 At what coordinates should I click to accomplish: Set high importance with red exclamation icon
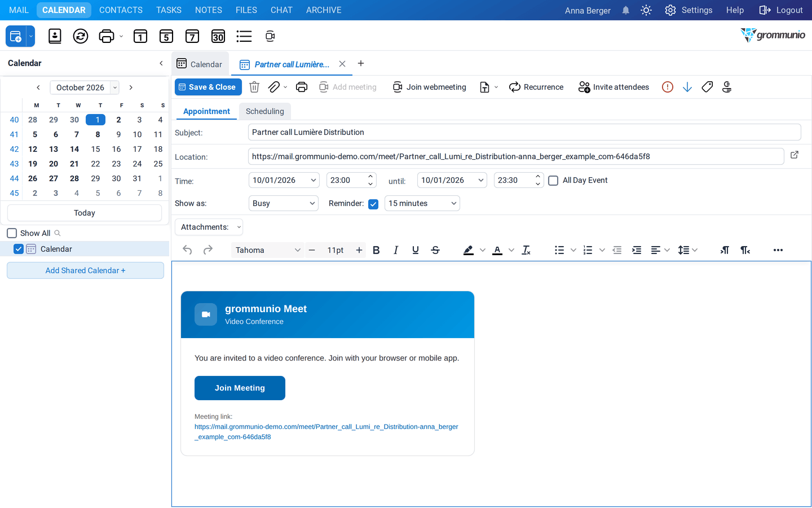click(x=668, y=87)
